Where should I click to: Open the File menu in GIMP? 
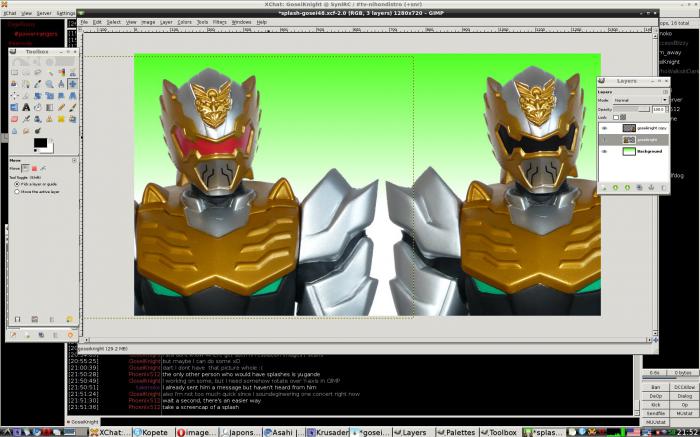(84, 22)
